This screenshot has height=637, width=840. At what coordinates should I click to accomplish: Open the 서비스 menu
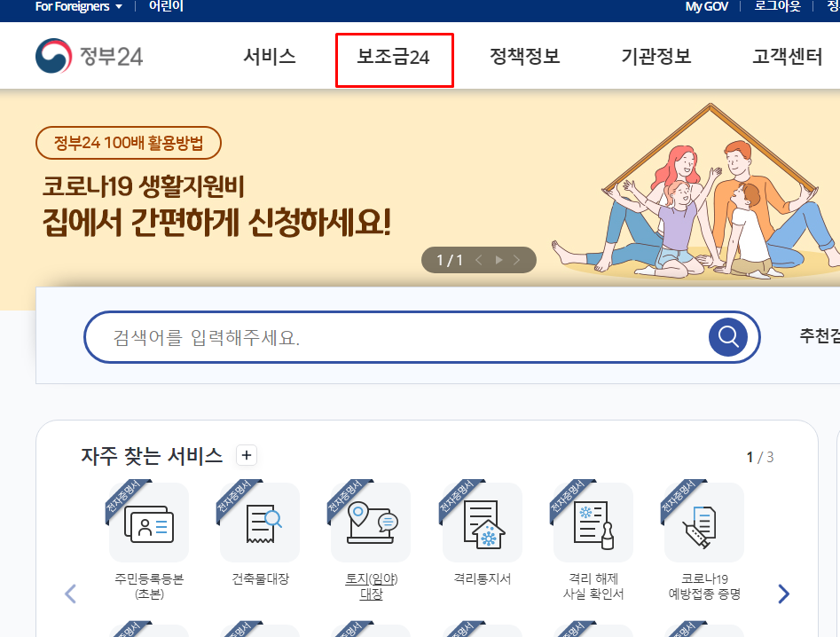tap(270, 56)
